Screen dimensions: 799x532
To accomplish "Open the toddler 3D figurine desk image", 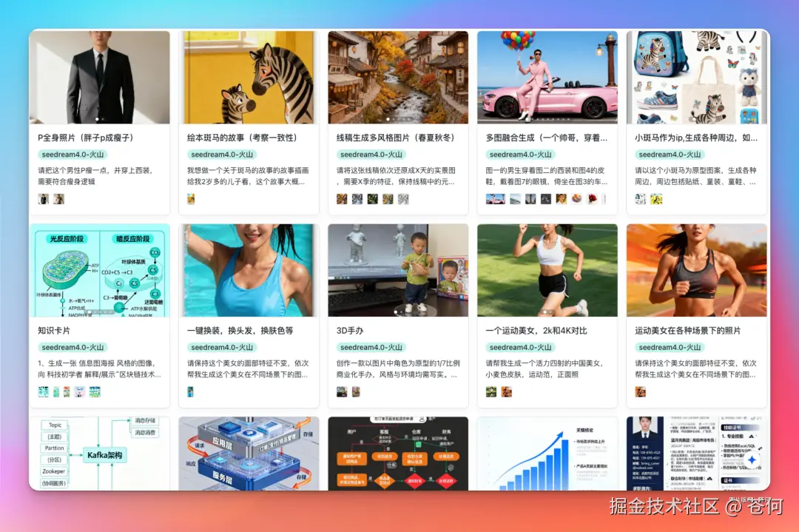I will [398, 270].
